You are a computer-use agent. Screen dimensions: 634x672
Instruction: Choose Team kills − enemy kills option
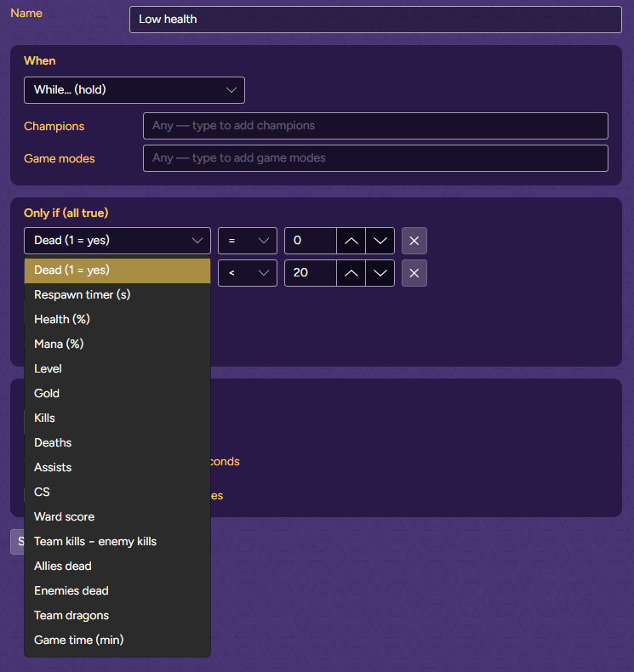pos(117,542)
